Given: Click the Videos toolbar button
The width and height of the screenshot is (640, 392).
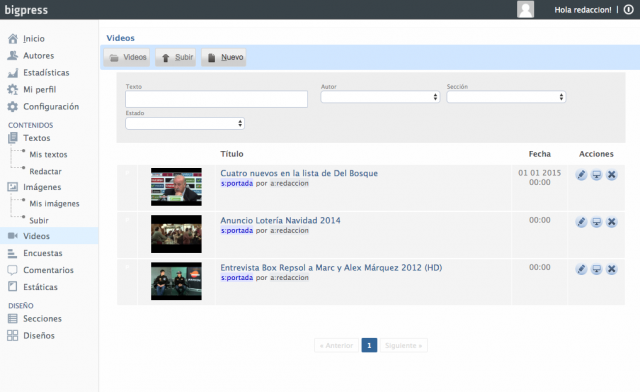Looking at the screenshot, I should tap(127, 57).
